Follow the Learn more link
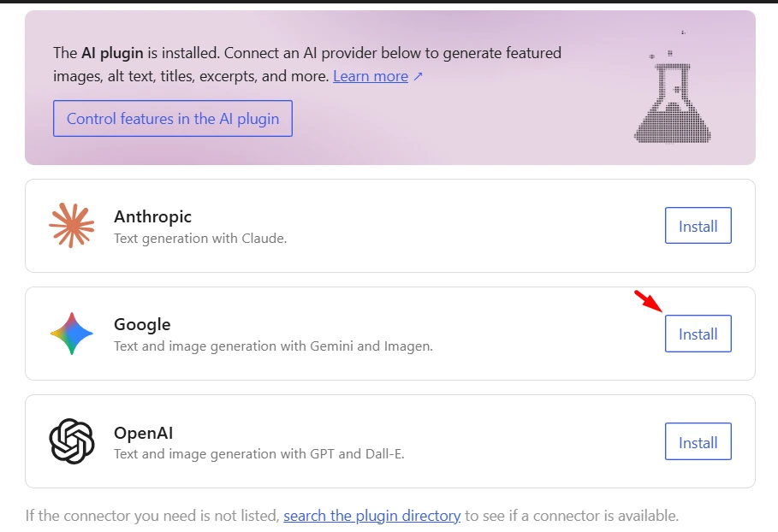This screenshot has height=532, width=778. [371, 76]
